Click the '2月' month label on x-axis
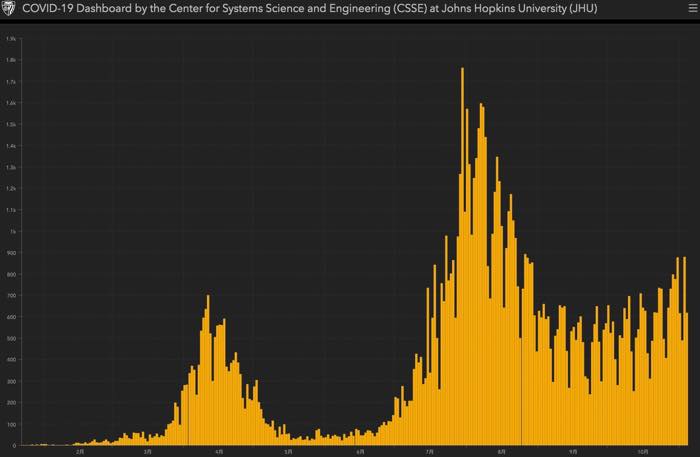Screen dimensions: 700x457 (x=80, y=452)
